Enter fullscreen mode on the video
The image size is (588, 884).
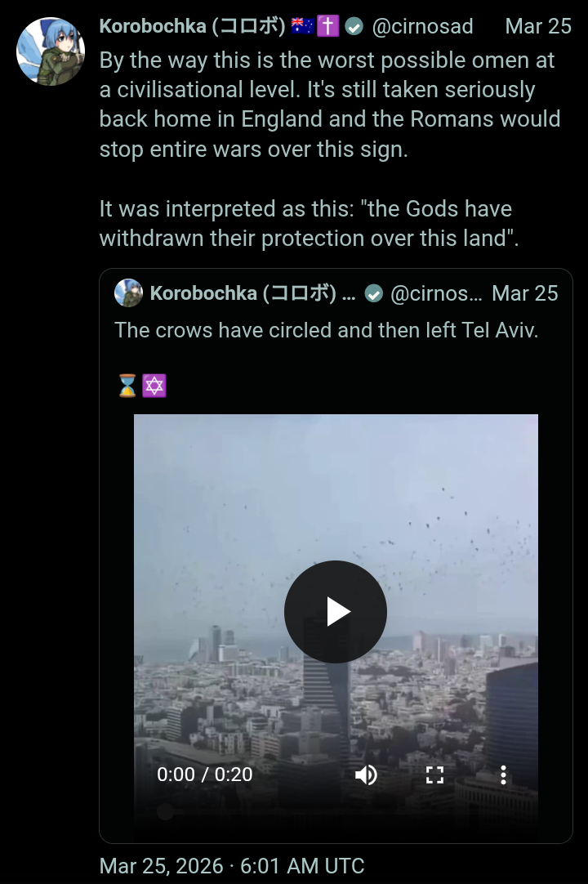[x=434, y=775]
